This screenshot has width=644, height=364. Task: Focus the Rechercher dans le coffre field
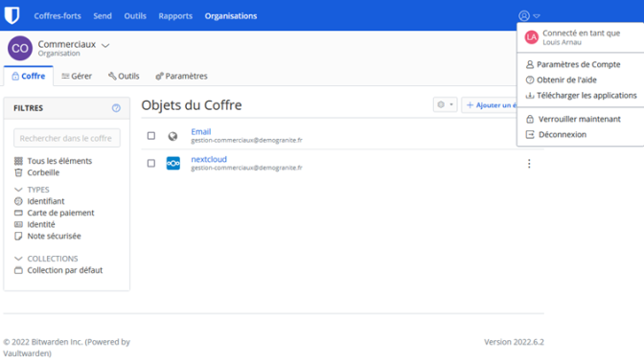pyautogui.click(x=67, y=138)
